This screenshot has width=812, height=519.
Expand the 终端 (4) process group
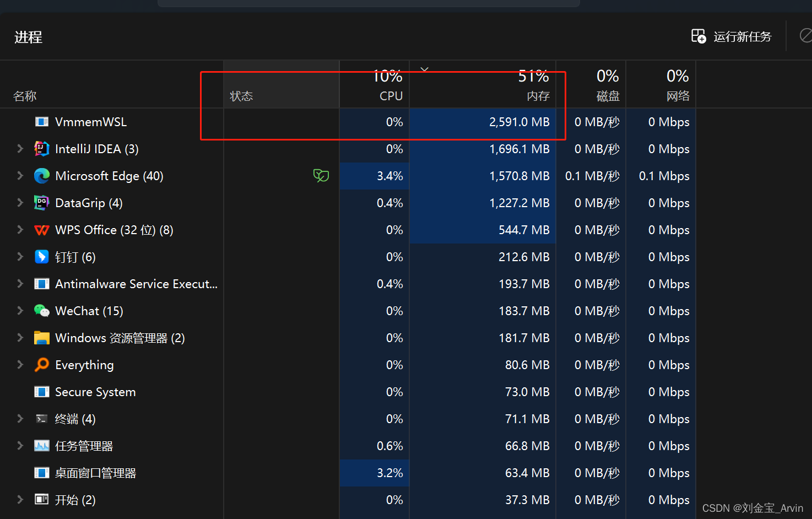tap(20, 418)
